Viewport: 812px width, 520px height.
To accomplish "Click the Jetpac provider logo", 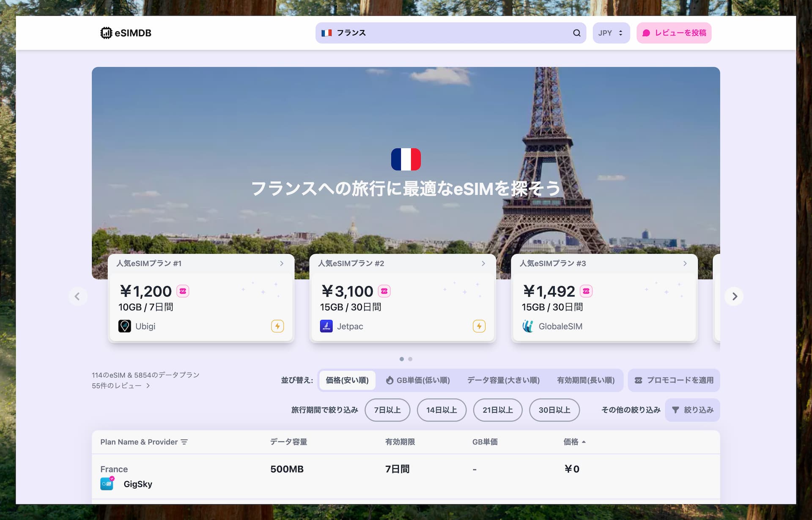I will click(x=326, y=326).
